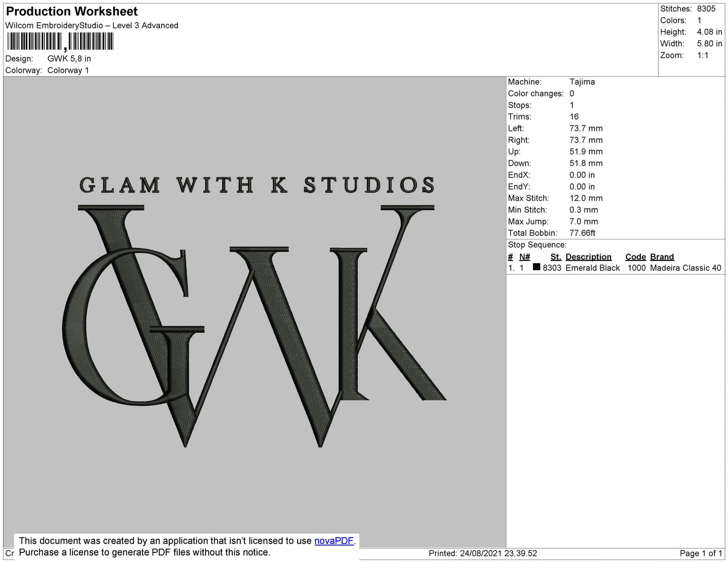Click the 'St.' column header
This screenshot has height=563, width=728.
[x=556, y=257]
